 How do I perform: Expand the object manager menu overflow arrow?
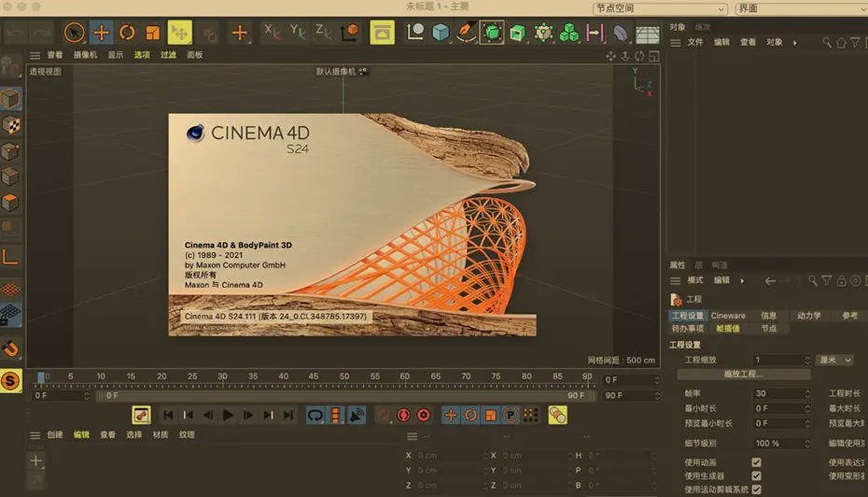tap(795, 43)
